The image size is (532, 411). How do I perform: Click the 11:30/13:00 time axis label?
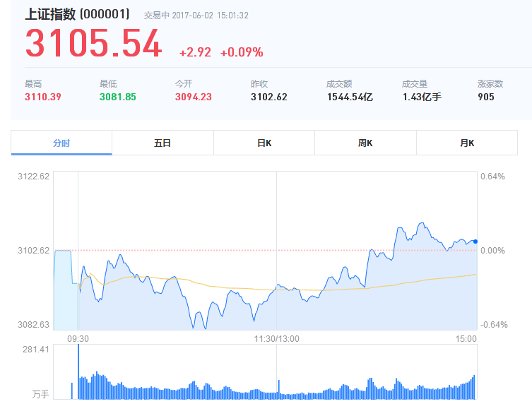click(x=276, y=339)
